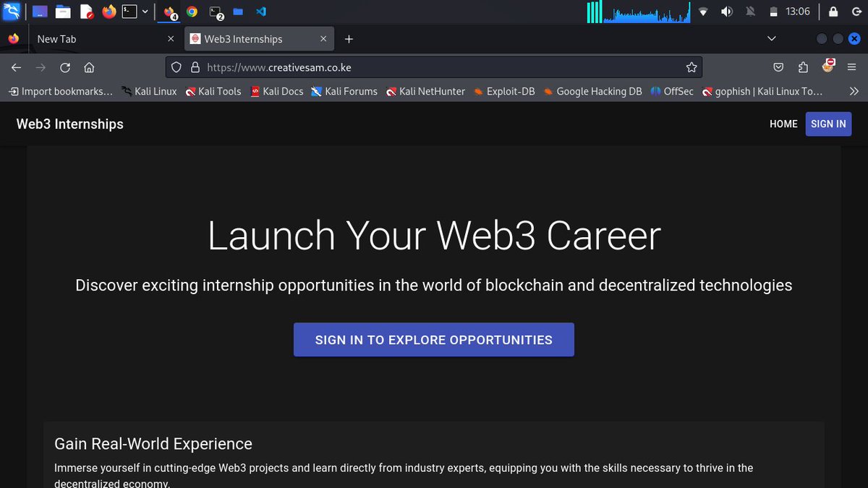
Task: Reload the current page
Action: pos(65,67)
